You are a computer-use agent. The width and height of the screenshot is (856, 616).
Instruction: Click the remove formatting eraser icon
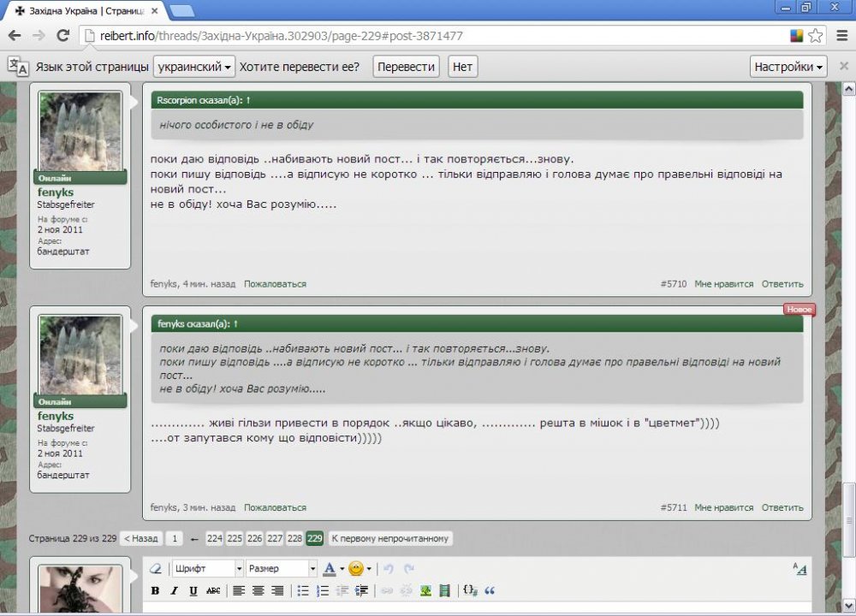[x=156, y=569]
